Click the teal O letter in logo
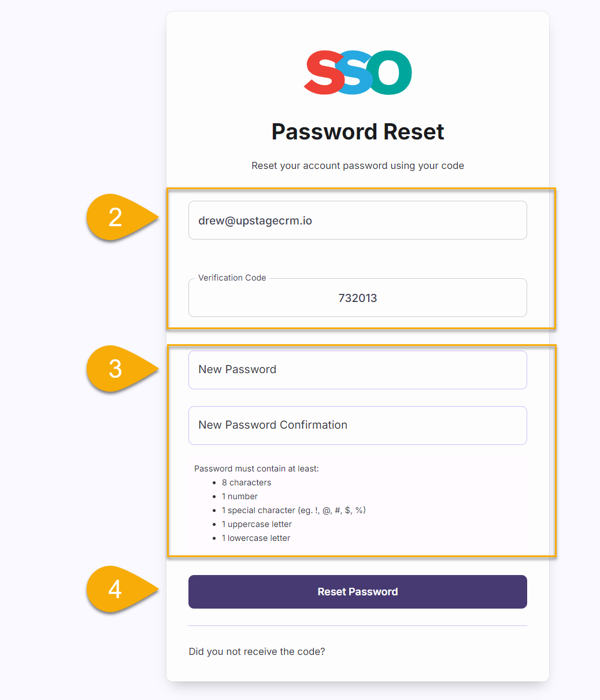Screen dimensions: 600x700 click(x=391, y=72)
